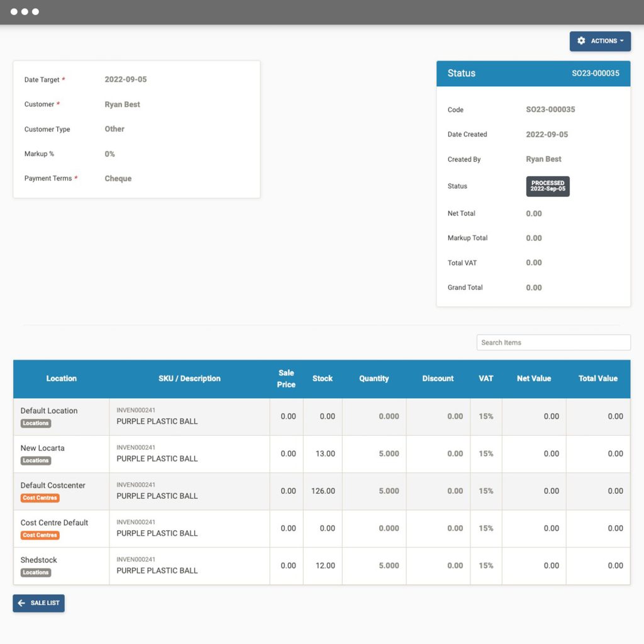Click quantity 0.000 in Default Location row
The height and width of the screenshot is (644, 644).
click(x=389, y=416)
